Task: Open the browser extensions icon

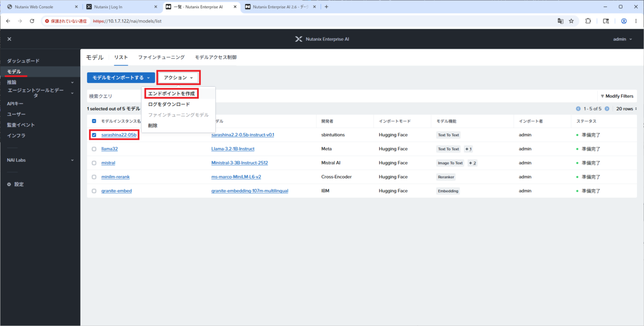Action: click(x=588, y=21)
